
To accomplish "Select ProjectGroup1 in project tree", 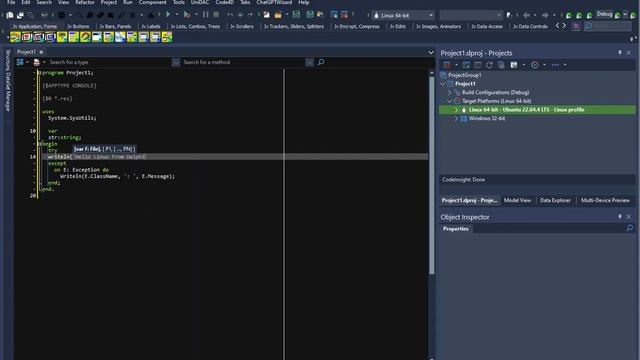I will tap(464, 75).
